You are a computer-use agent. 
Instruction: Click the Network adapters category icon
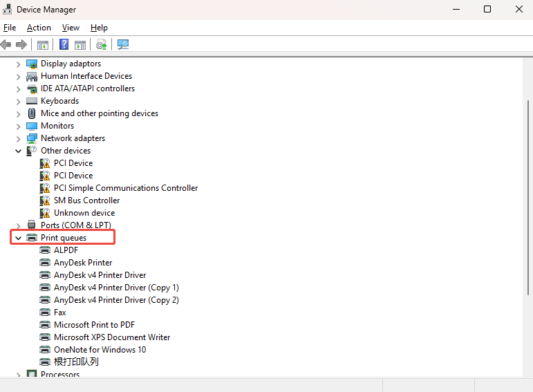[x=32, y=138]
